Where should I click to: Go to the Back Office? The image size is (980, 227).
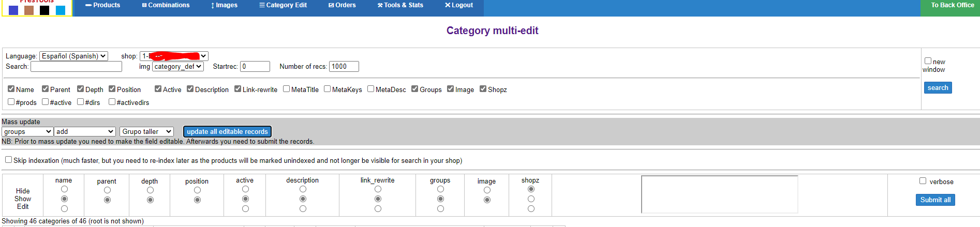[x=952, y=5]
